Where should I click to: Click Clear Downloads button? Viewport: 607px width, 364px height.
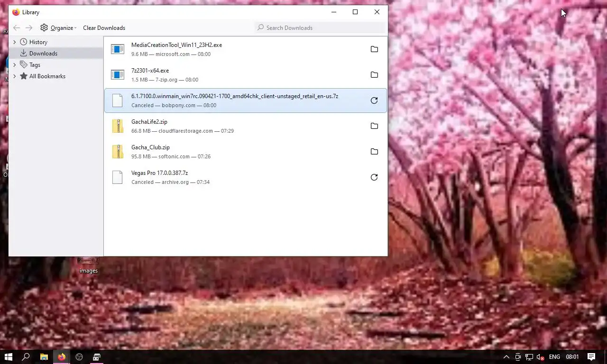pos(104,28)
